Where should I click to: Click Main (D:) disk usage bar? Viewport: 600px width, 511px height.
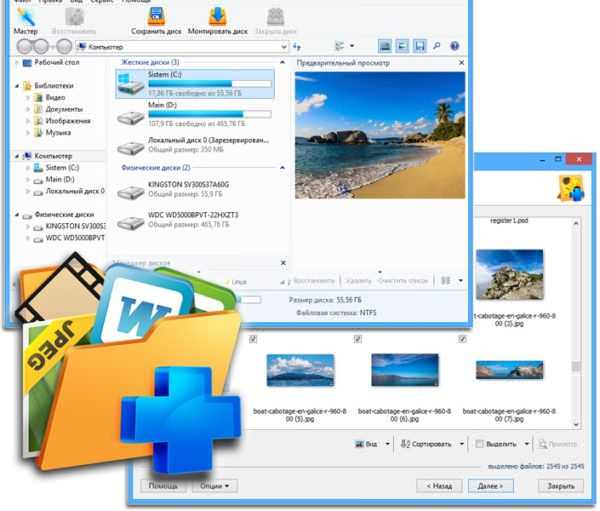[x=210, y=114]
